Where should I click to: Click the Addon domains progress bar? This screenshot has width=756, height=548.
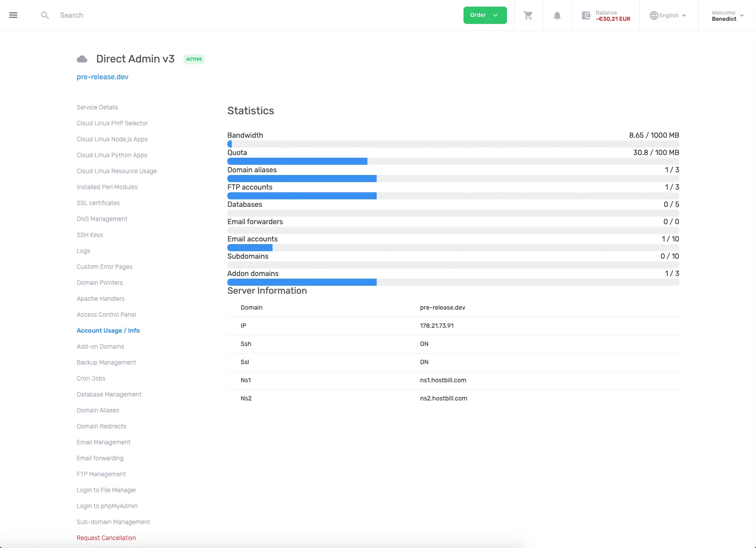click(453, 282)
